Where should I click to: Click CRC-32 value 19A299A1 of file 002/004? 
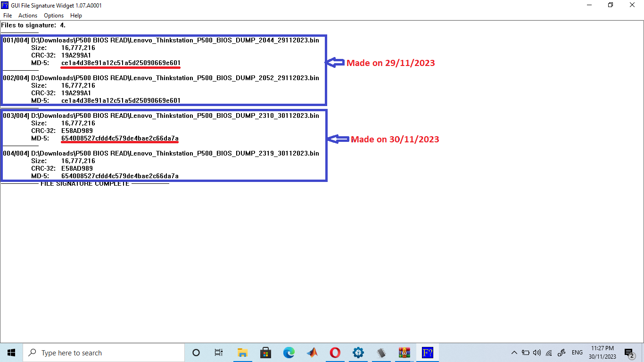pos(76,93)
